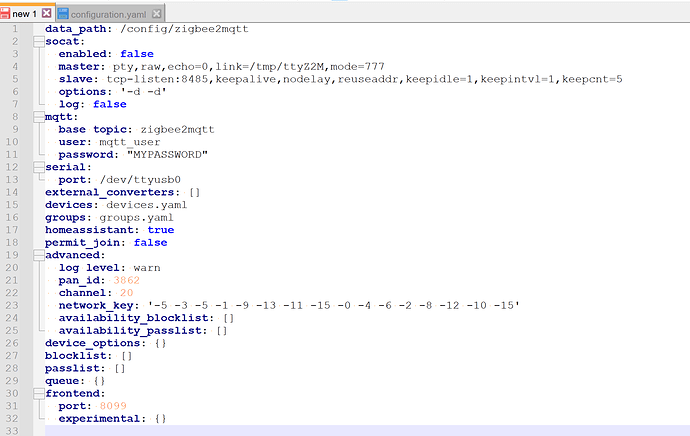
Task: Collapse the frontend block fold marker
Action: pyautogui.click(x=39, y=393)
